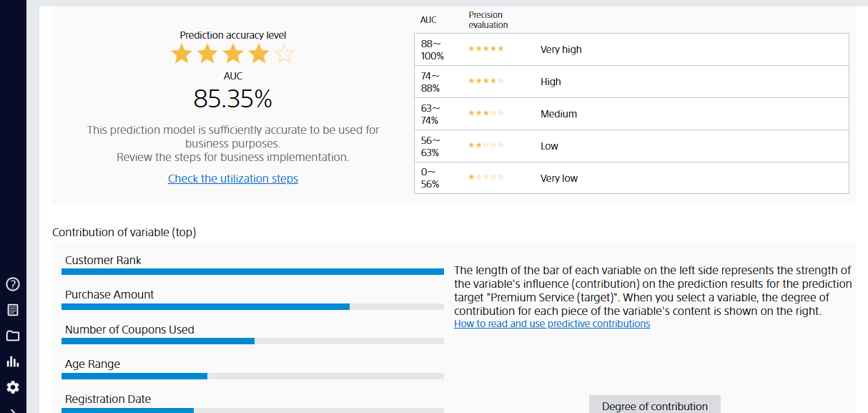Image resolution: width=868 pixels, height=413 pixels.
Task: Click the Medium precision table row
Action: coord(631,114)
